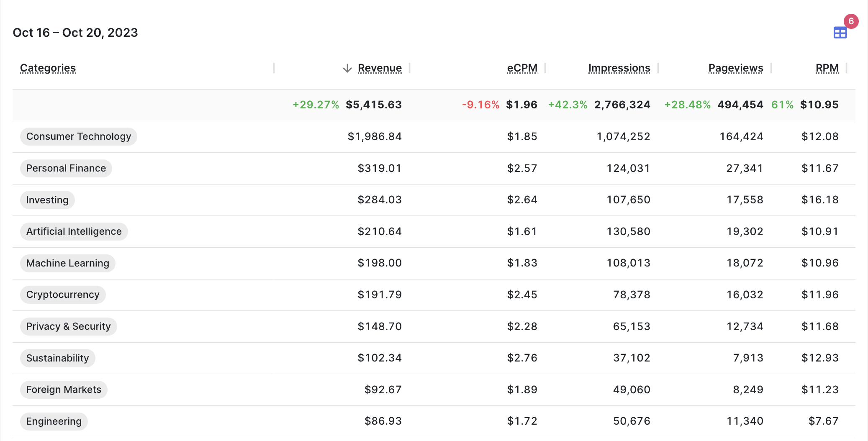Select the Privacy & Security category tag
868x441 pixels.
click(x=69, y=326)
